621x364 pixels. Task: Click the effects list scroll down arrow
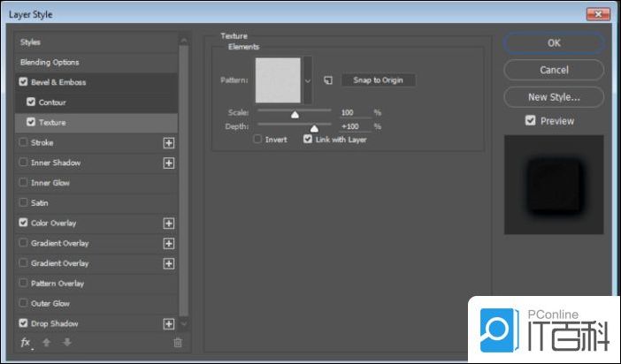[184, 323]
